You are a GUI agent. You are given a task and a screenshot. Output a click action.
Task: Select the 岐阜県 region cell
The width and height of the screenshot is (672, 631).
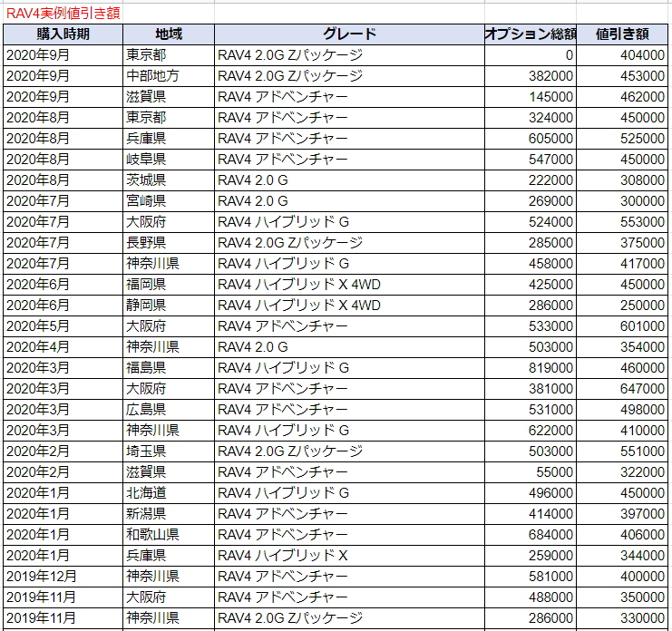(169, 160)
